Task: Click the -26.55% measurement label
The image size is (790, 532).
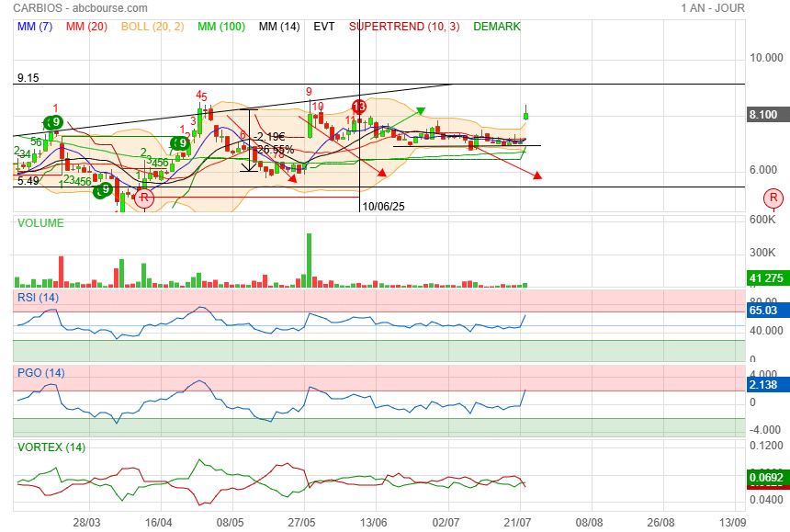Action: coord(273,150)
